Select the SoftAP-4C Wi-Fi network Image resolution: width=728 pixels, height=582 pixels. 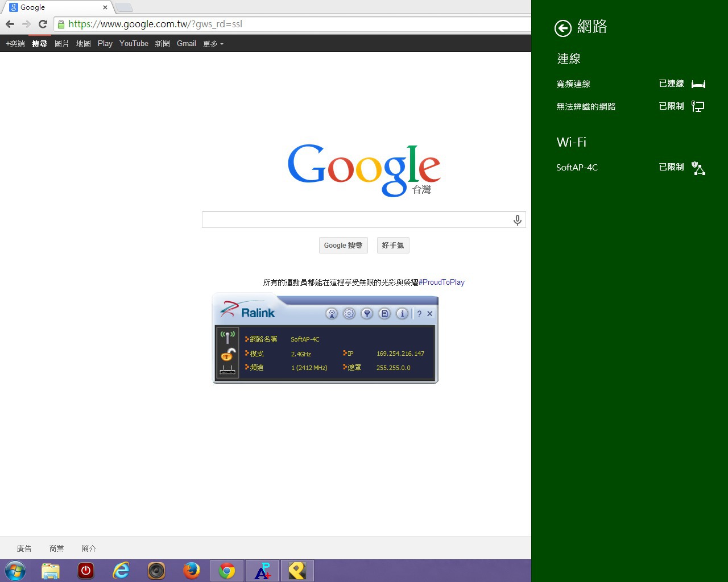point(631,168)
